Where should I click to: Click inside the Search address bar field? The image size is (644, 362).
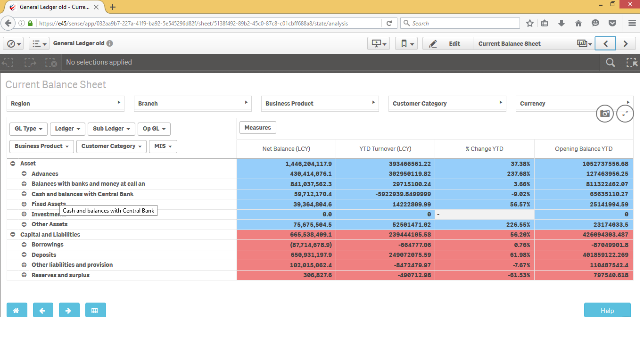(460, 23)
